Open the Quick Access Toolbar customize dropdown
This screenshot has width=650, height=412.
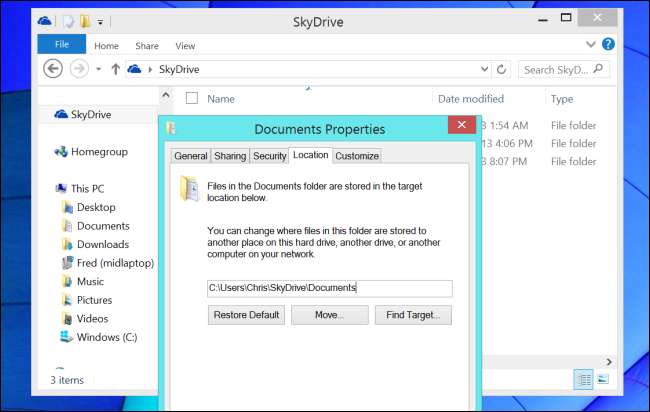click(x=101, y=21)
